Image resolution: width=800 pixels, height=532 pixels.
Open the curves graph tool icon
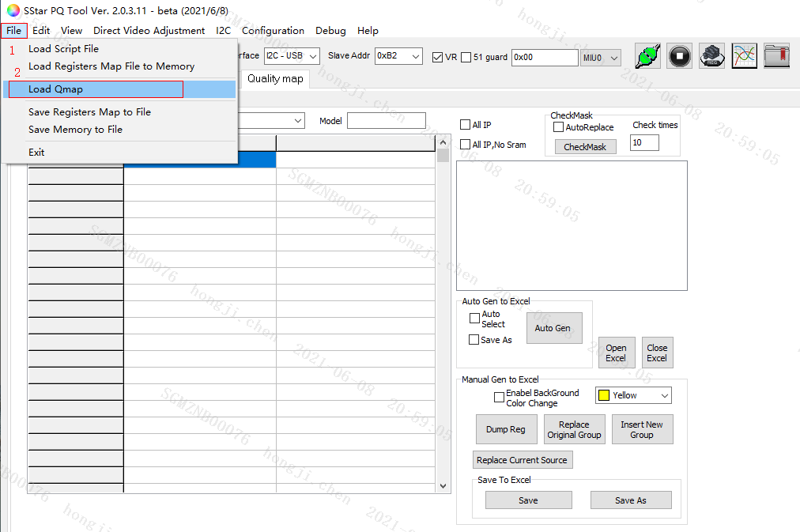(x=743, y=55)
